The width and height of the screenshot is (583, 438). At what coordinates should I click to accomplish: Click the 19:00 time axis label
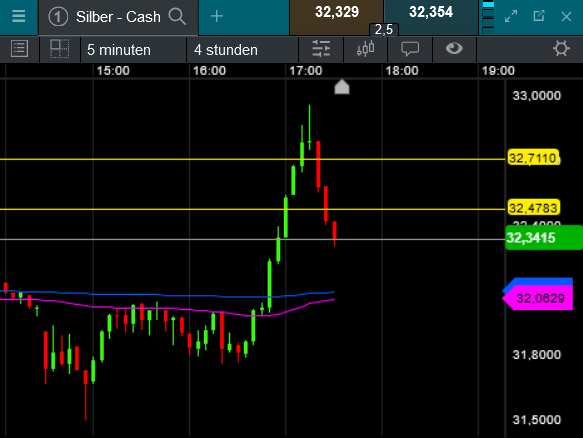click(x=498, y=71)
